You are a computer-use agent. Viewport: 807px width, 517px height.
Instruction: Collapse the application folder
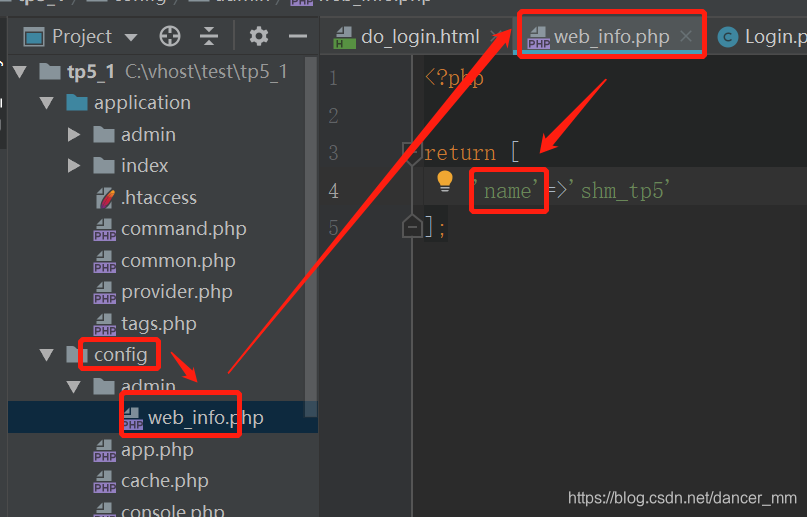pos(47,103)
